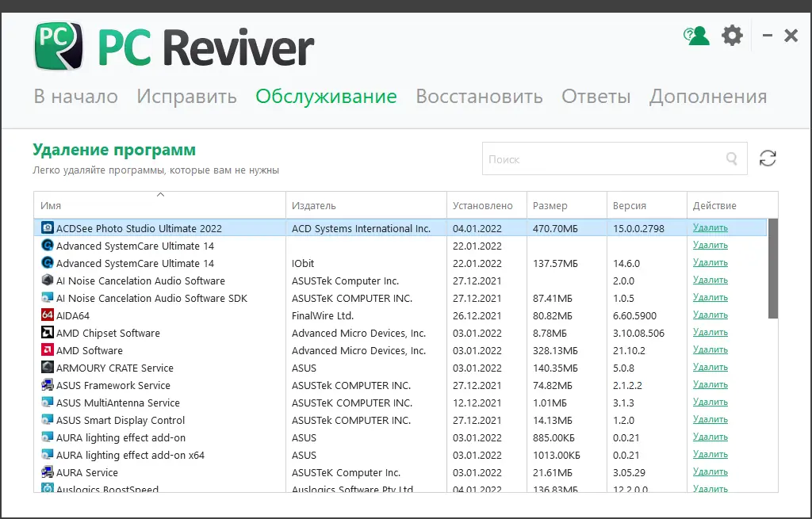Click the search magnifier icon
Viewport: 812px width, 519px height.
[x=730, y=158]
